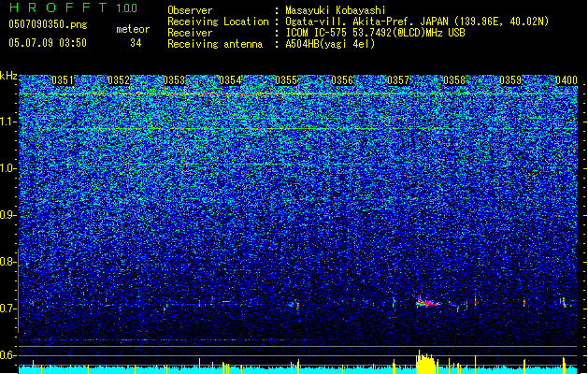Click the 0351 time marker
Screen dimensions: 588x374
point(63,80)
